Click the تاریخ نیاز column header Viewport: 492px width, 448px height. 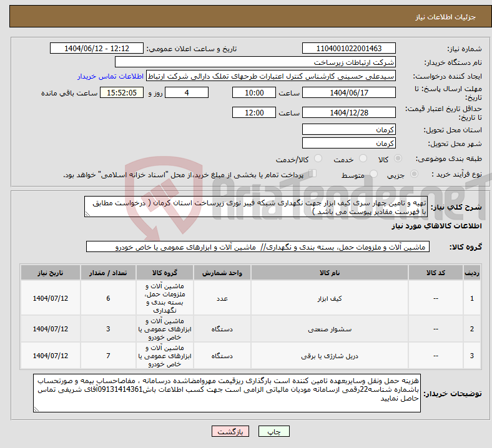51,273
